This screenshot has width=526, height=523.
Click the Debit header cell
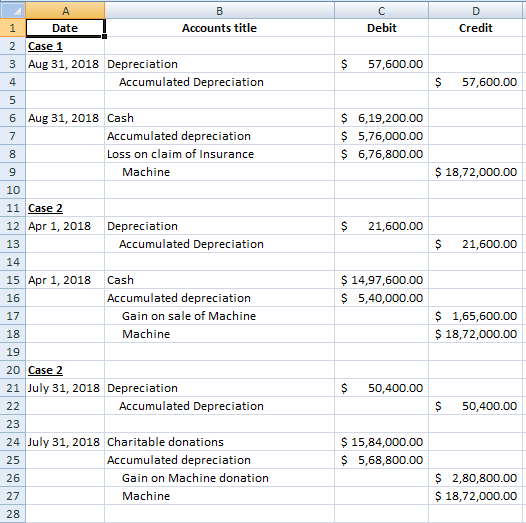coord(381,28)
